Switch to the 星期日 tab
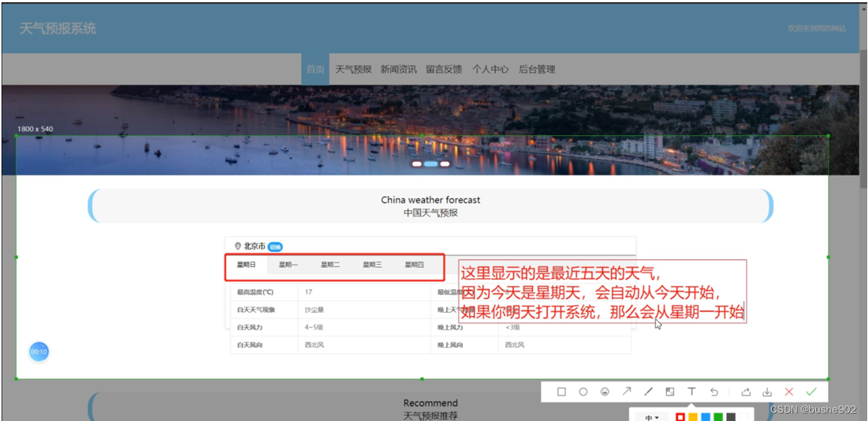Image resolution: width=868 pixels, height=421 pixels. coord(246,265)
